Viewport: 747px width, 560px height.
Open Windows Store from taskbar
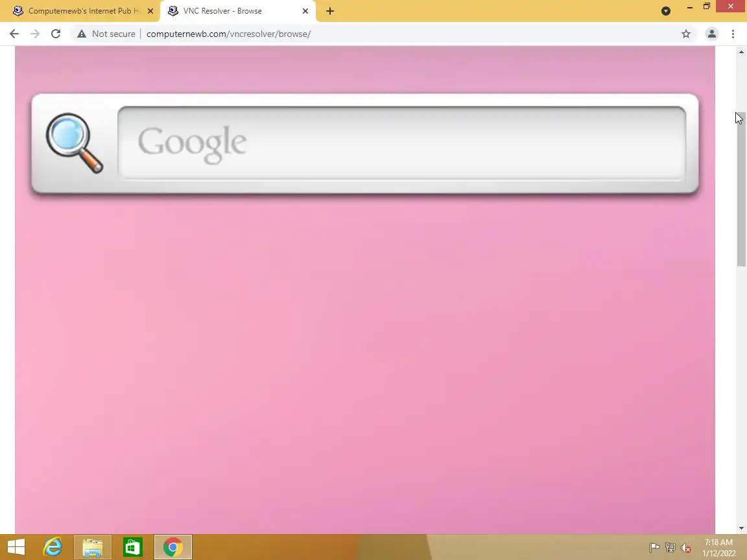(x=132, y=547)
